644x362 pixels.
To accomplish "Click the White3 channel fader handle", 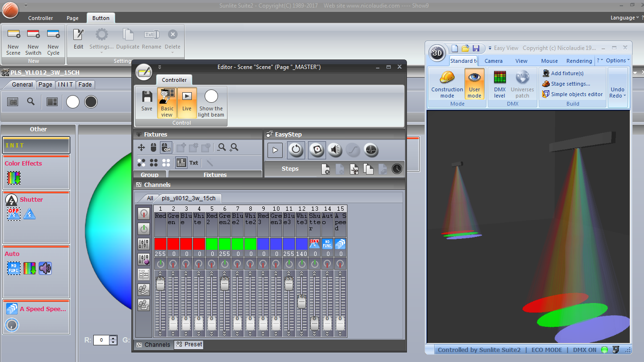I will (301, 302).
